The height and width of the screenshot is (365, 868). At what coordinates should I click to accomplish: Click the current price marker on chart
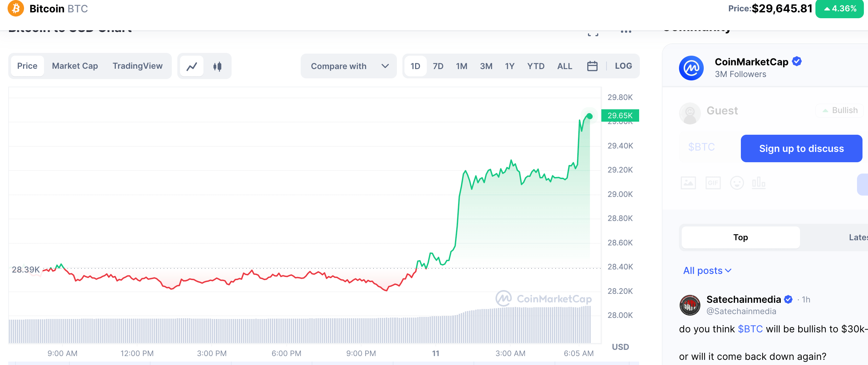point(590,116)
